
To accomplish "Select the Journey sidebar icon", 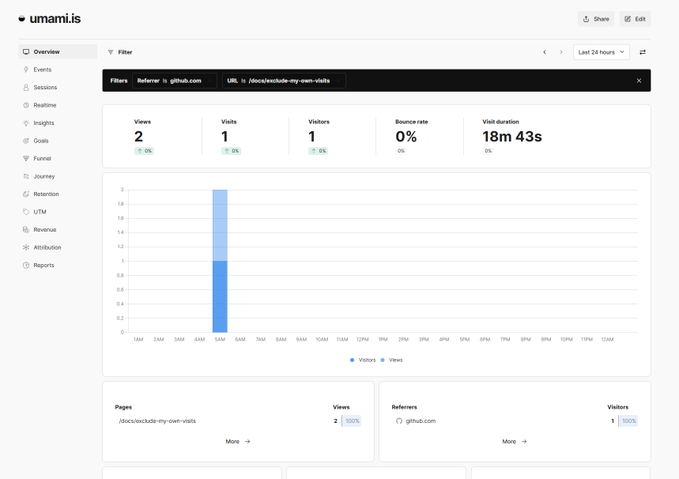I will 26,176.
